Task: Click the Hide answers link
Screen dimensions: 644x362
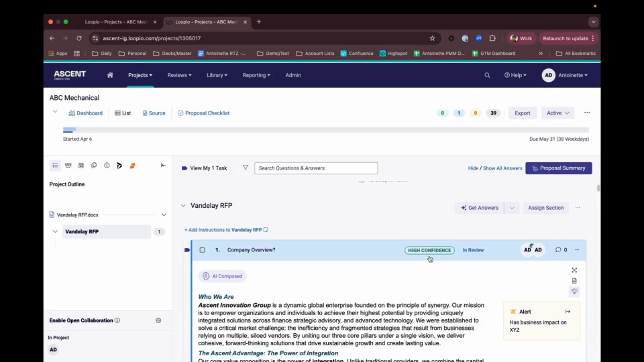Action: pos(473,168)
